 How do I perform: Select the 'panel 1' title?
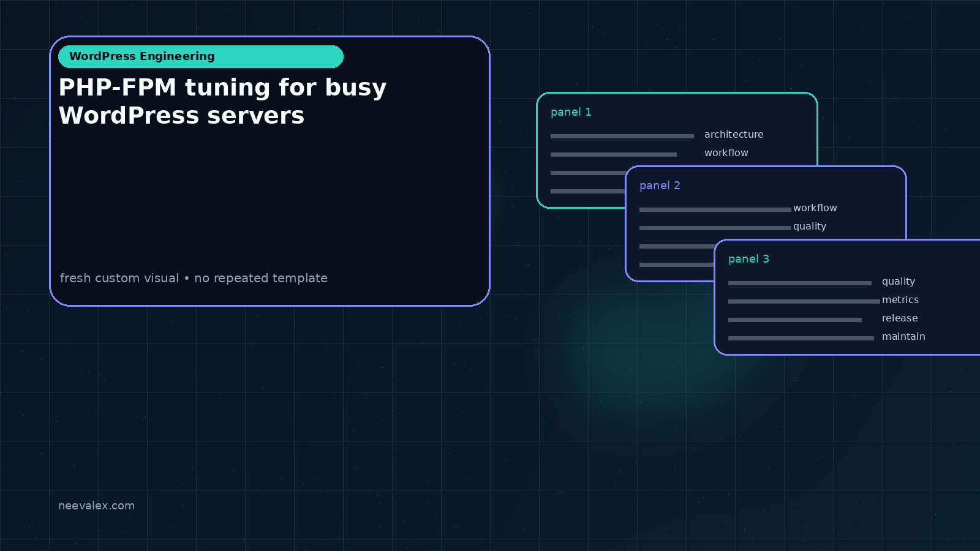click(x=571, y=112)
